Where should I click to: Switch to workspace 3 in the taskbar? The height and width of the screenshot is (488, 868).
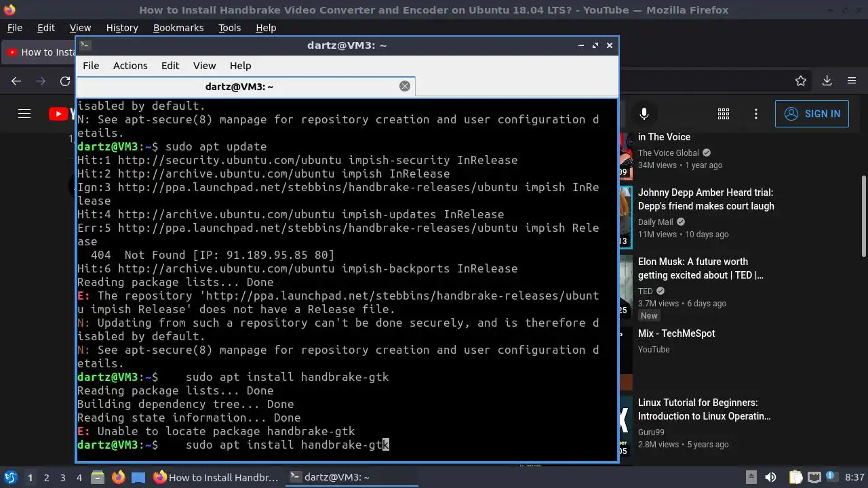click(x=63, y=478)
